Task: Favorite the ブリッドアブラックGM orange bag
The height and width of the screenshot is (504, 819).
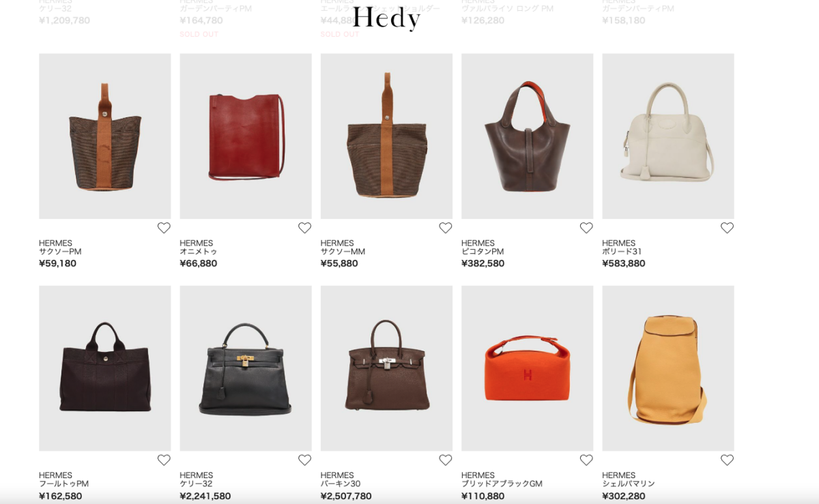Action: tap(586, 460)
